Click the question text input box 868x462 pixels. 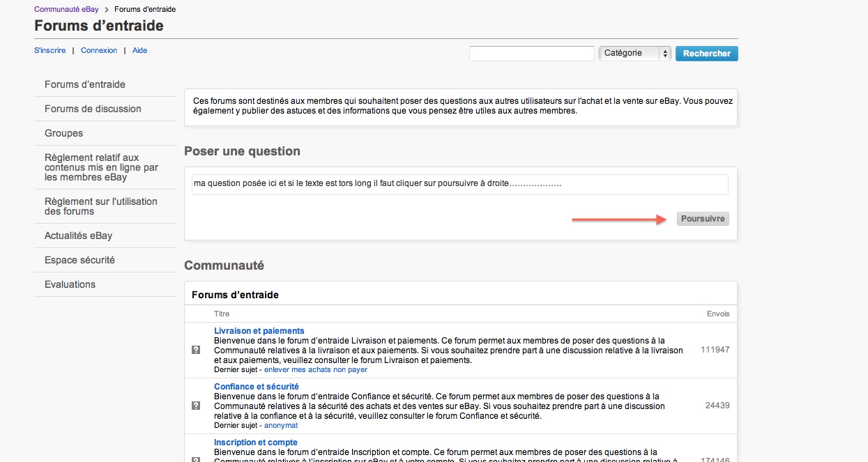click(459, 185)
